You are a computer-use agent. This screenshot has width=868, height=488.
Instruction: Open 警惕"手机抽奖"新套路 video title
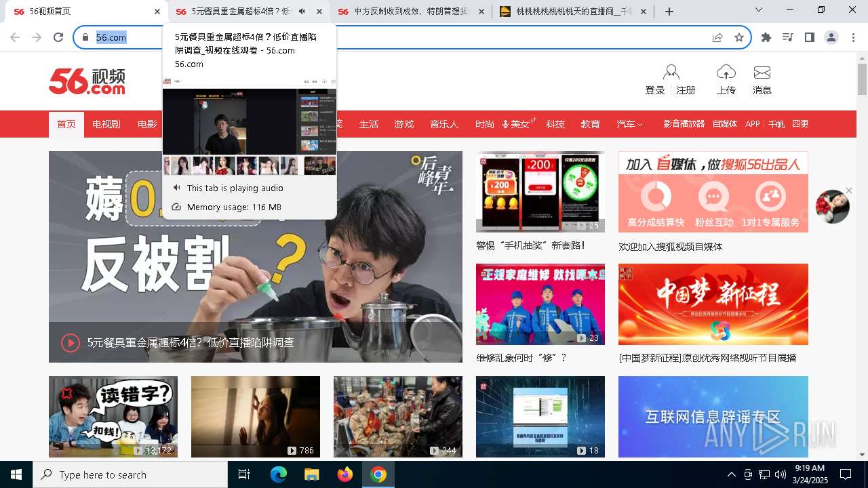[530, 245]
